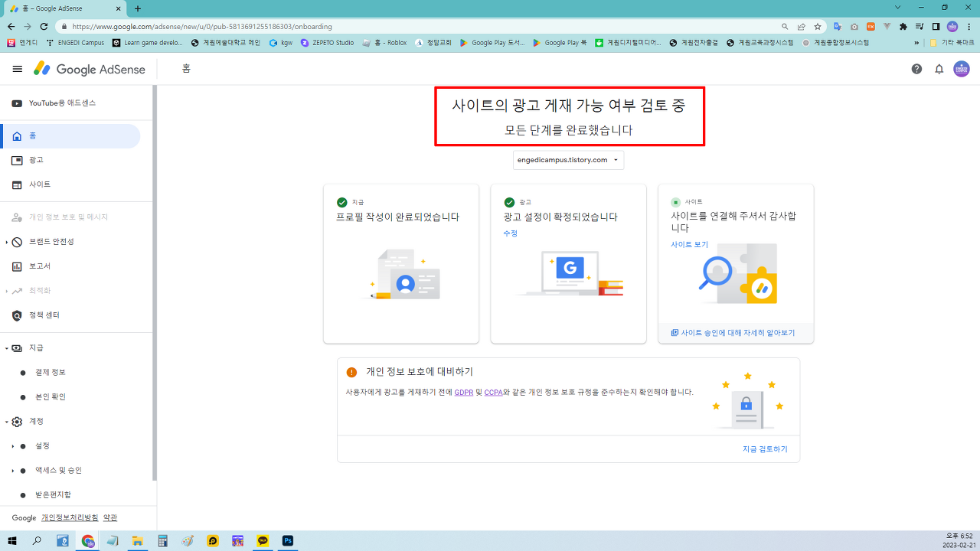Bookmark this page with star icon
This screenshot has width=980, height=551.
point(818,26)
